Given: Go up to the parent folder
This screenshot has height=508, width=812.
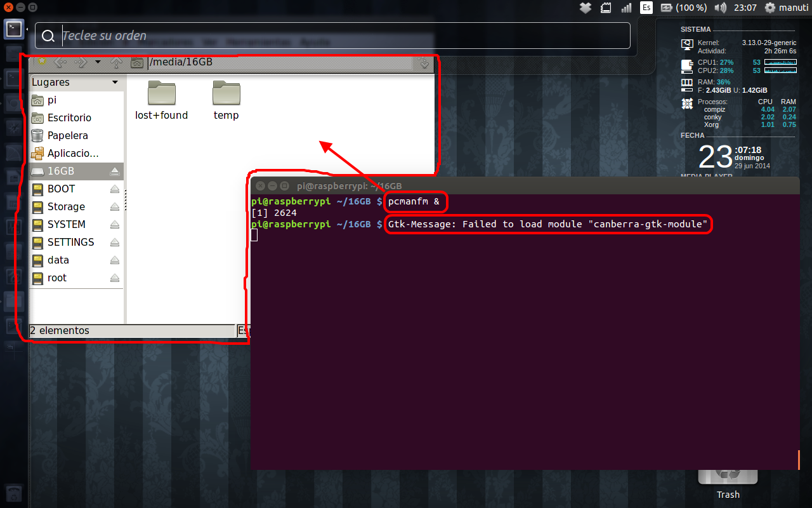Looking at the screenshot, I should tap(116, 62).
